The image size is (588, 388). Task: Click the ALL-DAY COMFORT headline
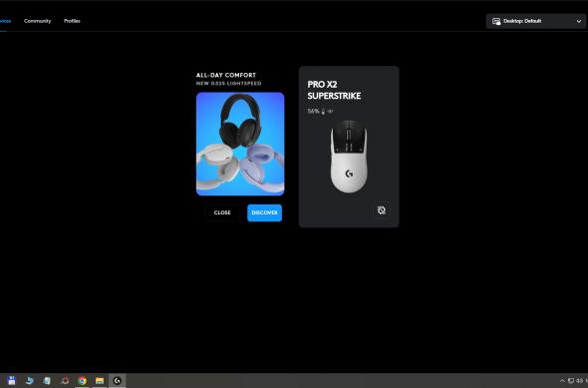pos(226,75)
